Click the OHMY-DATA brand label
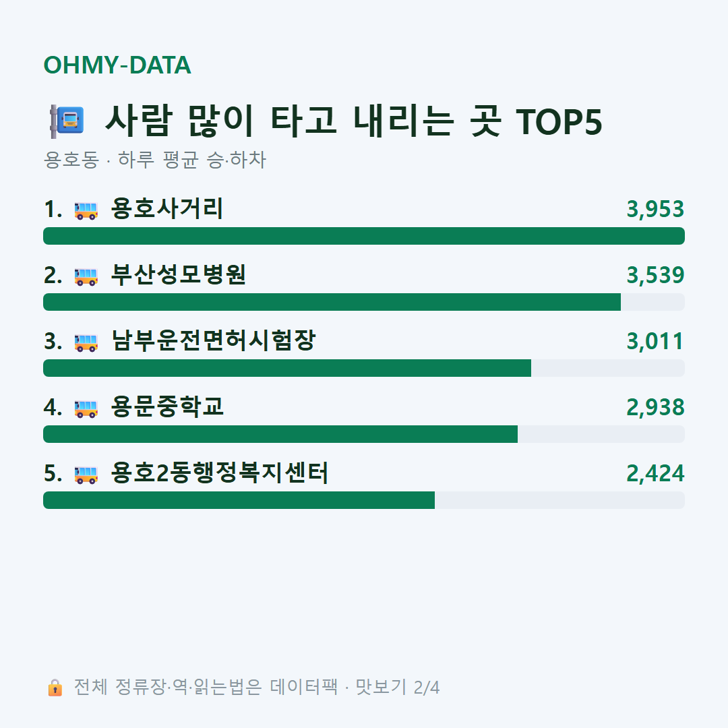This screenshot has height=728, width=728. click(x=117, y=65)
